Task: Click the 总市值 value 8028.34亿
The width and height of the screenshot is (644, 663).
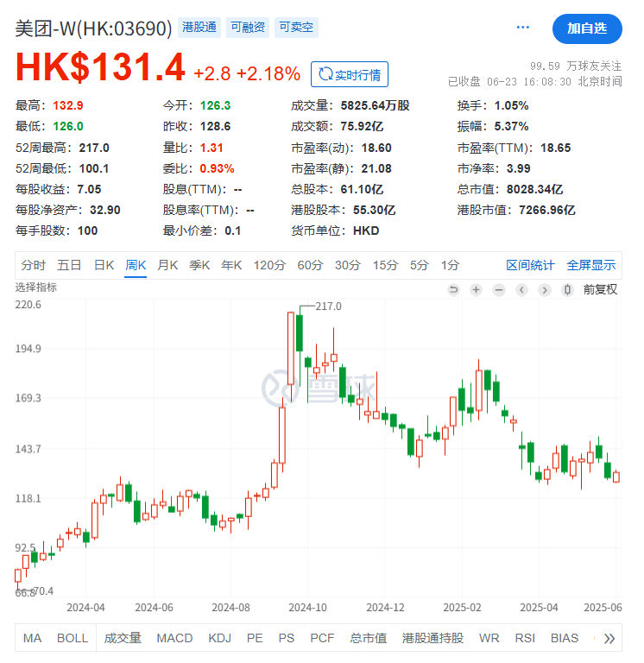Action: (535, 189)
